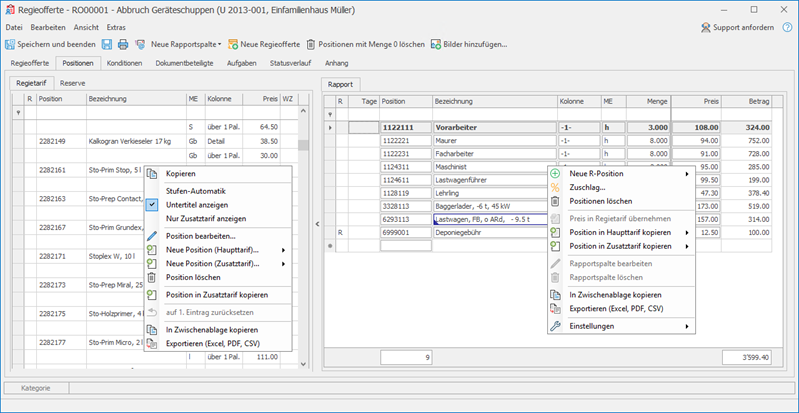
Task: Click Speichern und beenden button
Action: (50, 44)
